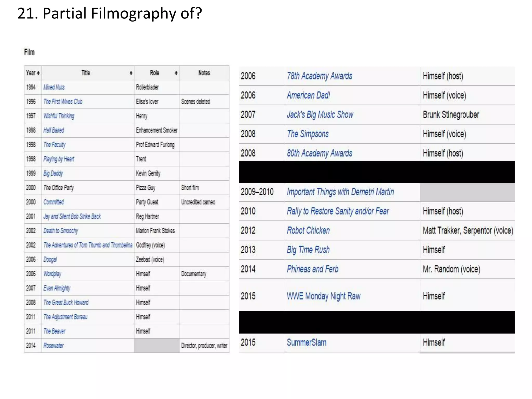This screenshot has height=399, width=532.
Task: Open The Adjustment Bureau link
Action: (65, 317)
